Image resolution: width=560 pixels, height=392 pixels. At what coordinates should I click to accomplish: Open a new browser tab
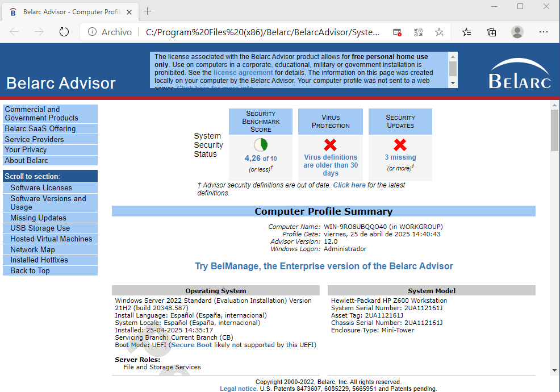(x=148, y=11)
